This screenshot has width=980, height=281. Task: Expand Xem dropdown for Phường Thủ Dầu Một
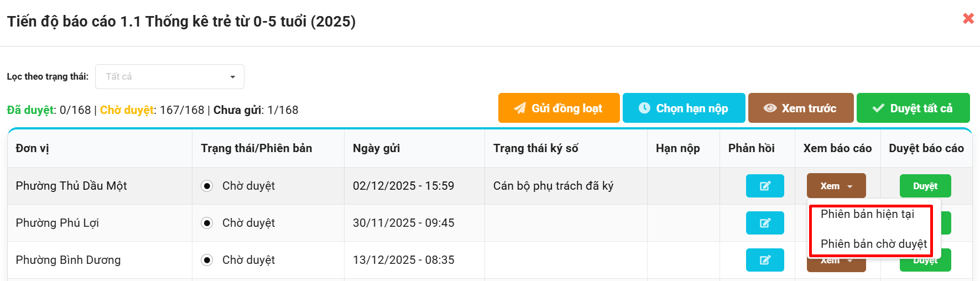[836, 186]
